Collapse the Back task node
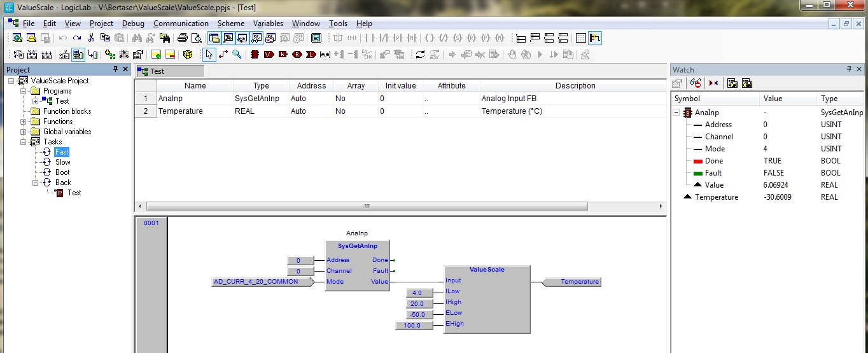This screenshot has height=353, width=868. pyautogui.click(x=36, y=183)
